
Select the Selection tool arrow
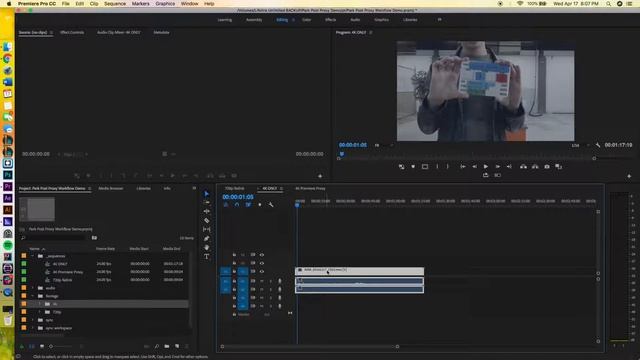pyautogui.click(x=207, y=194)
